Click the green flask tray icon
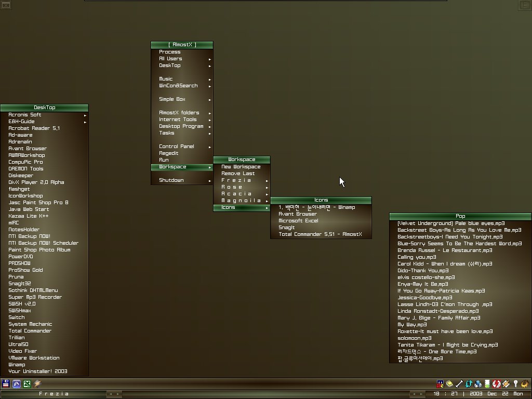Screen dimensions: 532x399 click(487, 384)
